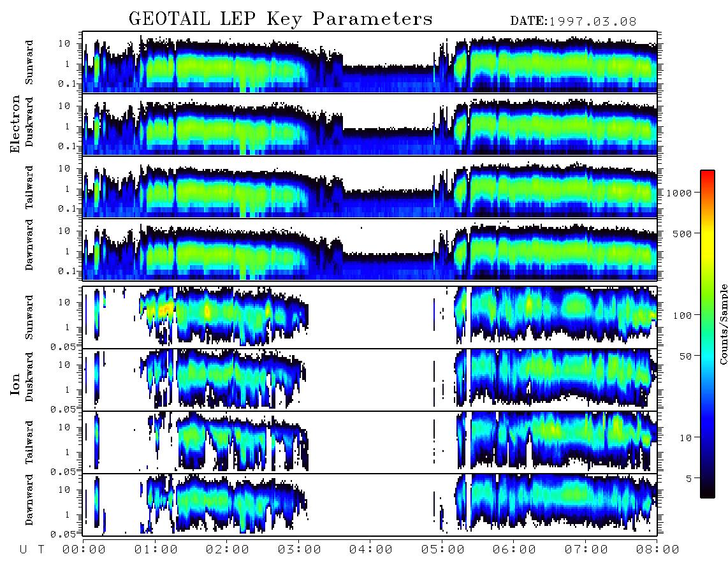Select the "Counts/Sample" color bar title

point(723,324)
